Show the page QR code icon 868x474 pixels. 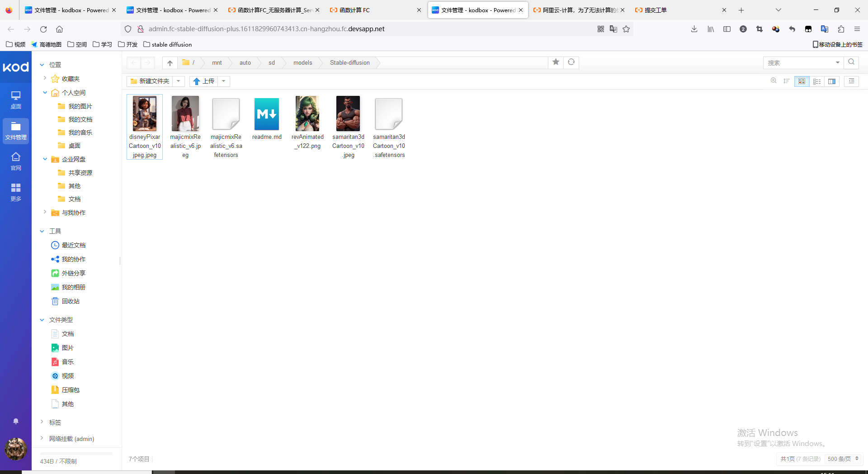click(601, 29)
